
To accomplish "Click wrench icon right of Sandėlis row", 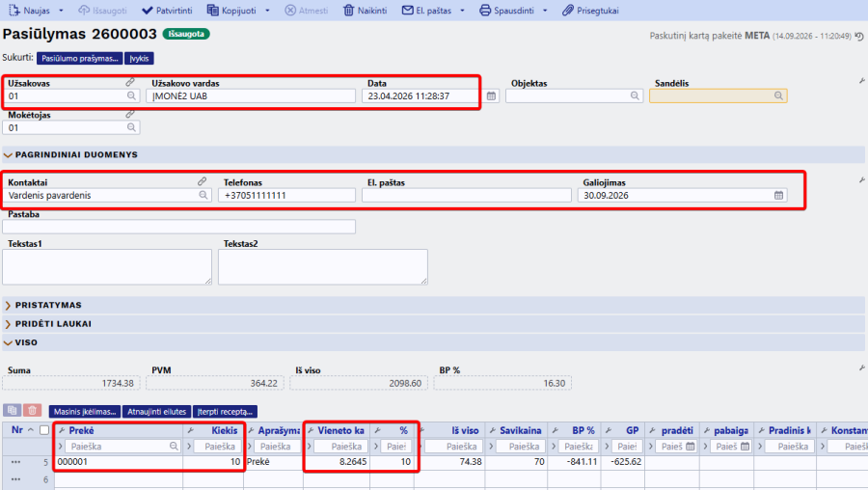I will [x=862, y=81].
